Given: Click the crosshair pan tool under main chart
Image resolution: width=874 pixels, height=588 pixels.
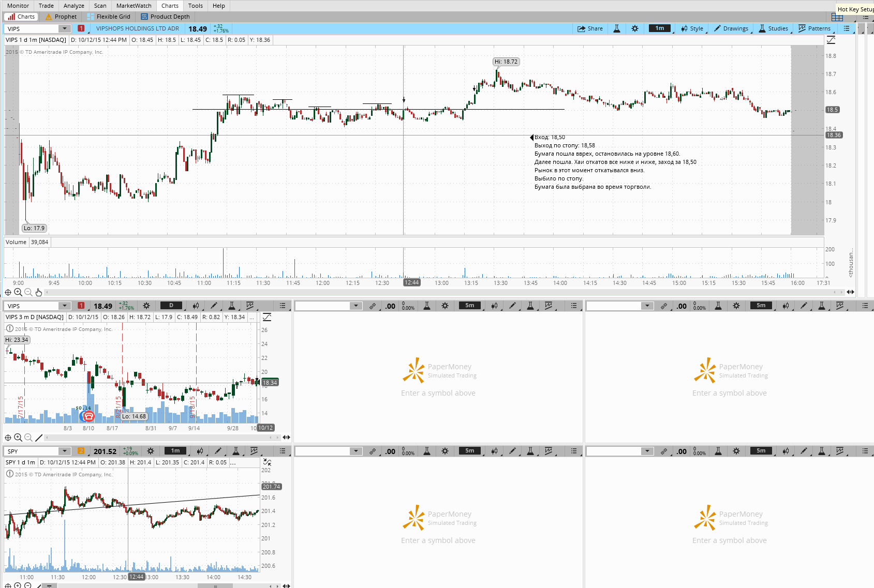Looking at the screenshot, I should click(8, 292).
